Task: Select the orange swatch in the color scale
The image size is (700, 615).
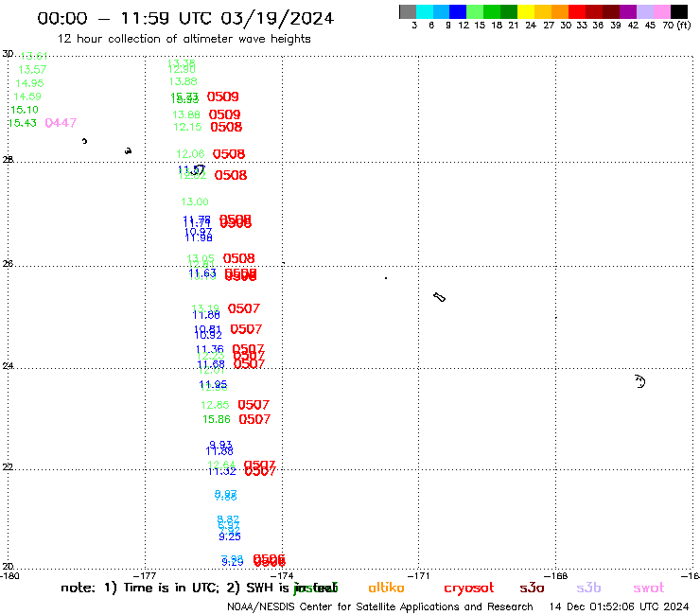Action: (560, 11)
